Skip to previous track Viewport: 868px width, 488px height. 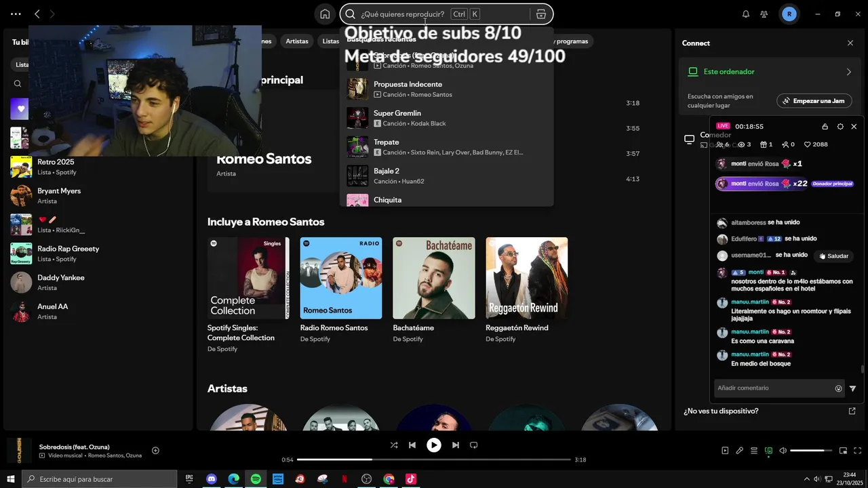[x=412, y=445]
